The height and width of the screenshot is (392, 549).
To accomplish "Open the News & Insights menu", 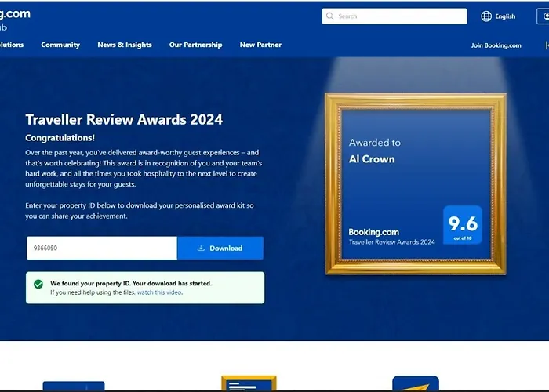I will tap(125, 45).
